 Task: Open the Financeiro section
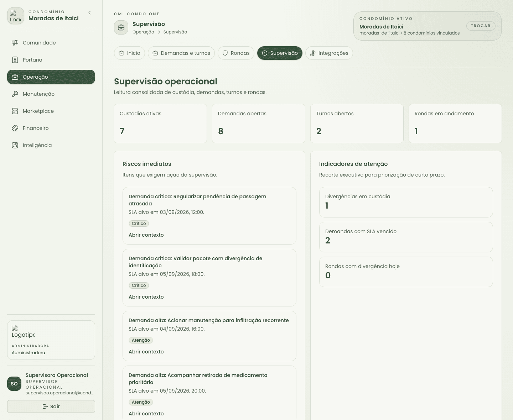51,128
